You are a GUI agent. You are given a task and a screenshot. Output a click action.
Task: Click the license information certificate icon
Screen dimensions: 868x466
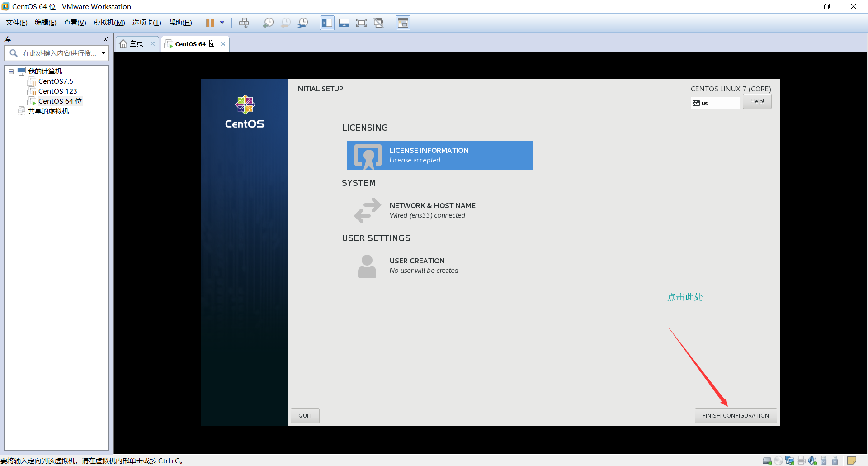[368, 157]
